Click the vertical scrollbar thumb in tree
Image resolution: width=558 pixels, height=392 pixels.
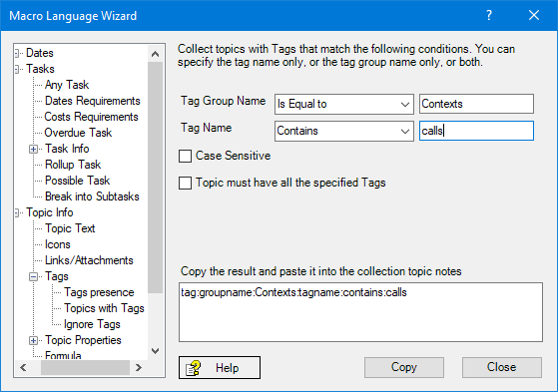tap(155, 178)
